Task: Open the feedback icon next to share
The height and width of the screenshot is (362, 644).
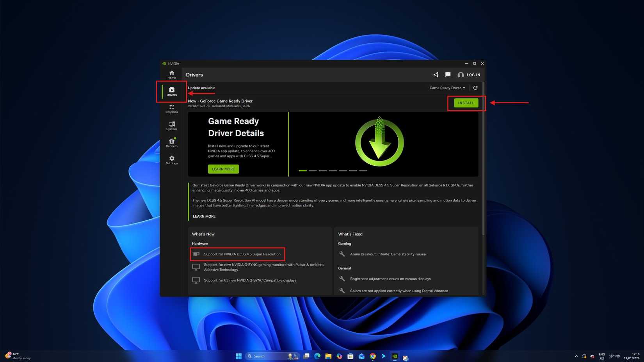Action: [448, 75]
